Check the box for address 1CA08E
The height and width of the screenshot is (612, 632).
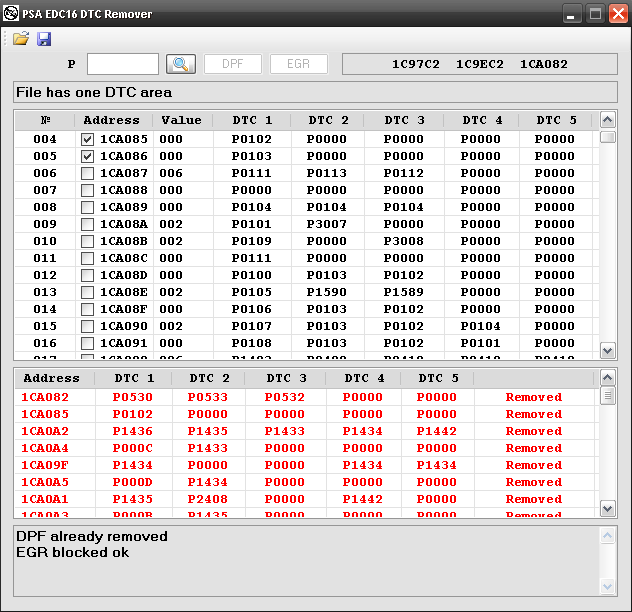87,292
